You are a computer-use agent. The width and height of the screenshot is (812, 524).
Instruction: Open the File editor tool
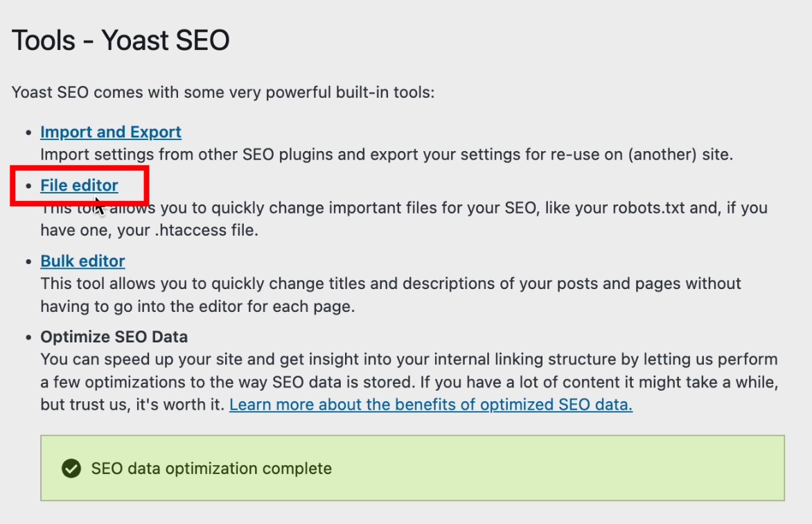click(x=79, y=186)
